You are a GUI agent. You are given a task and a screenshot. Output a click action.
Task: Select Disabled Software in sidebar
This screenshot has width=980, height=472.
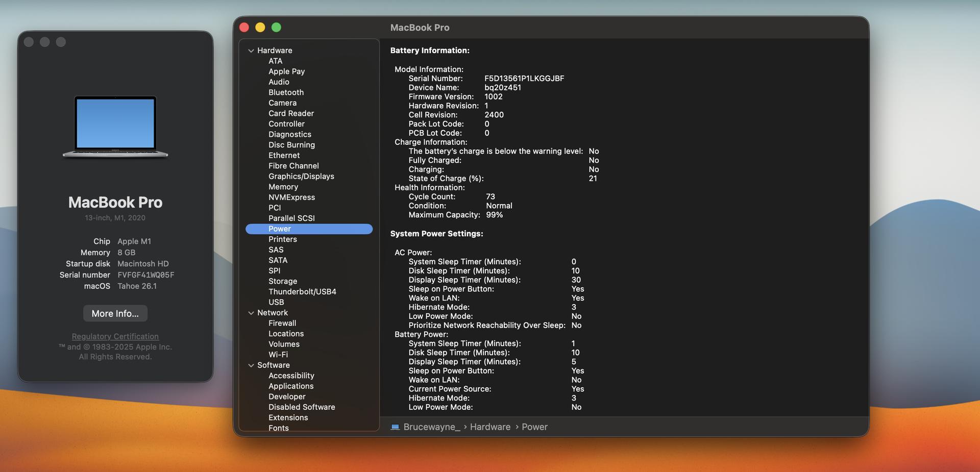pyautogui.click(x=302, y=407)
